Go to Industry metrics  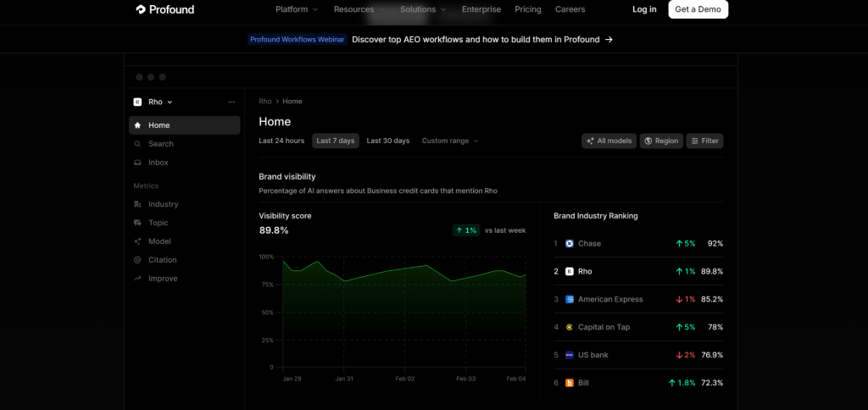(x=163, y=204)
